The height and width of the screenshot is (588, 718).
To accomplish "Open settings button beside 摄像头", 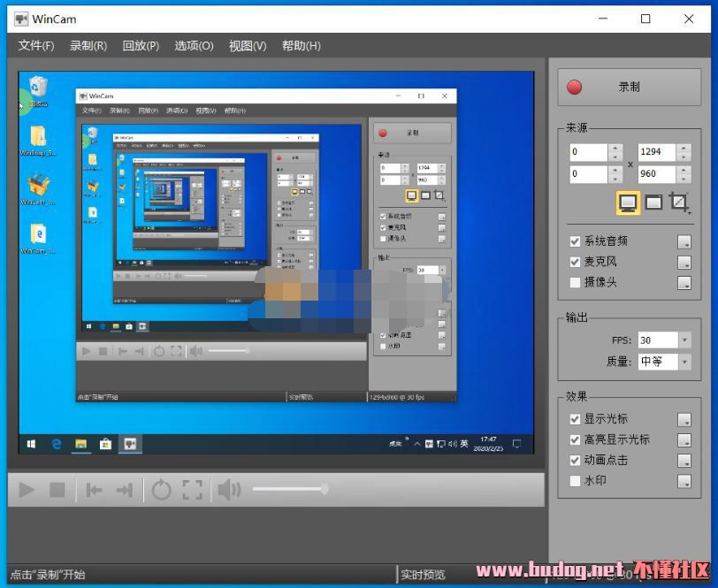I will coord(684,283).
